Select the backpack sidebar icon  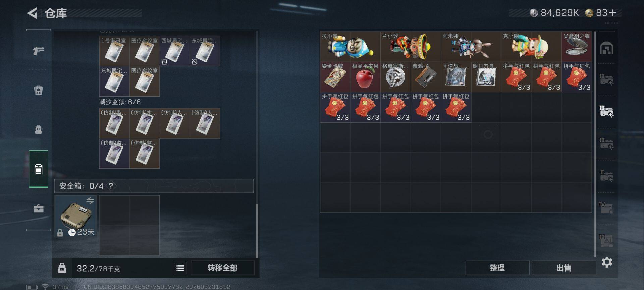coord(39,129)
